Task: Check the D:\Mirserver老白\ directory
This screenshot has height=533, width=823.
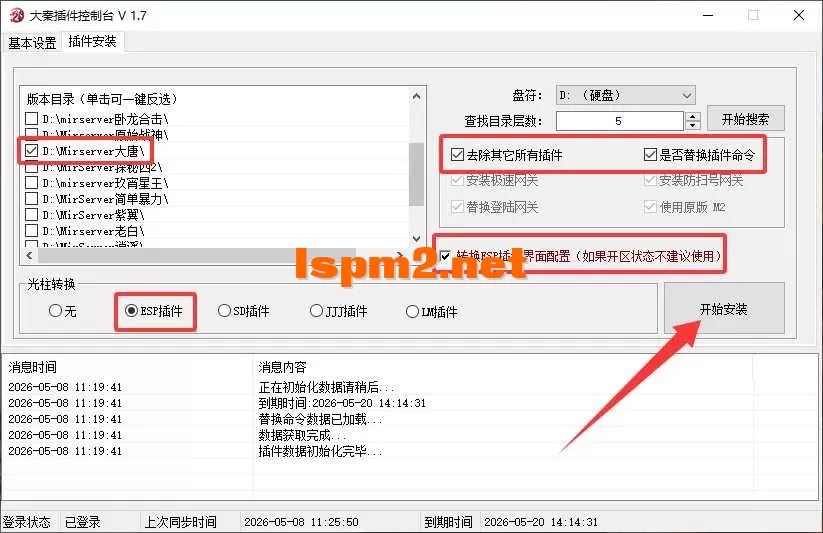Action: pos(31,231)
